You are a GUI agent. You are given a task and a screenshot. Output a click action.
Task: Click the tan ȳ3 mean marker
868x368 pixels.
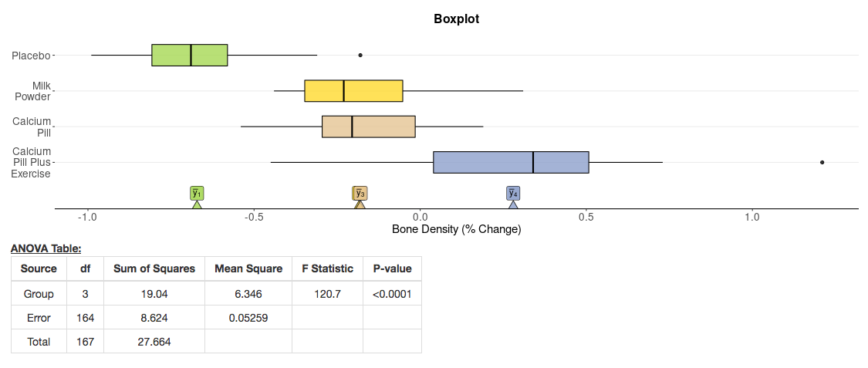[360, 193]
